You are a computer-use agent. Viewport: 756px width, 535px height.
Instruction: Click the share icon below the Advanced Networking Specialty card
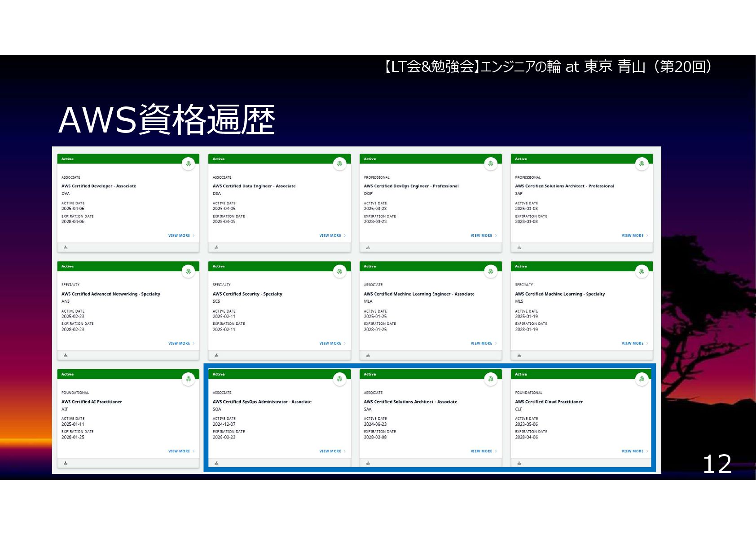click(66, 355)
